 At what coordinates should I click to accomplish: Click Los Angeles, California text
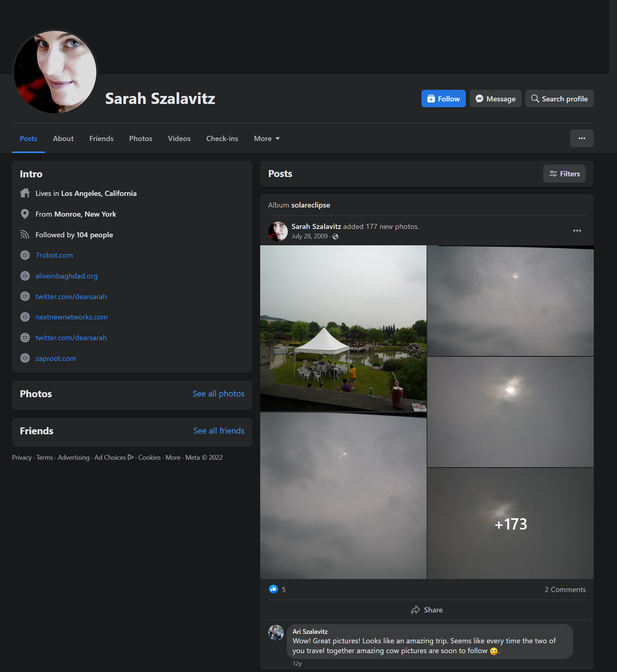(98, 193)
